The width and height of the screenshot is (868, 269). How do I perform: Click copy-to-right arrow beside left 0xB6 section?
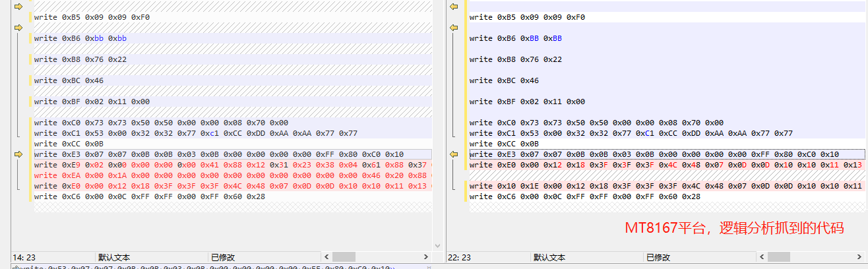coord(18,28)
